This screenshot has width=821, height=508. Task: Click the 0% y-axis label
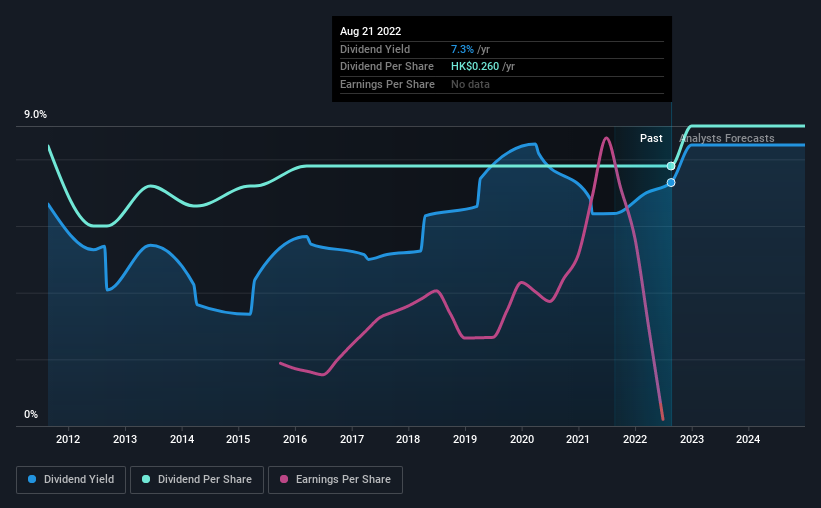pos(31,414)
